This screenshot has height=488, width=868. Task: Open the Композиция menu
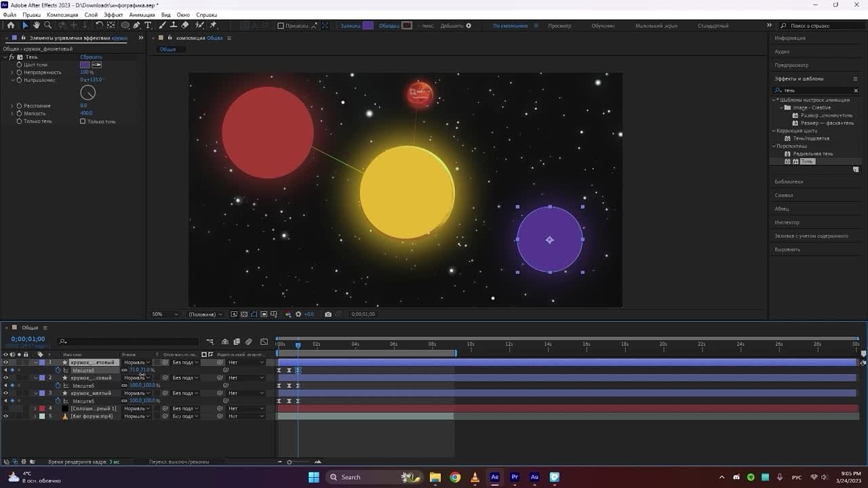[x=62, y=15]
